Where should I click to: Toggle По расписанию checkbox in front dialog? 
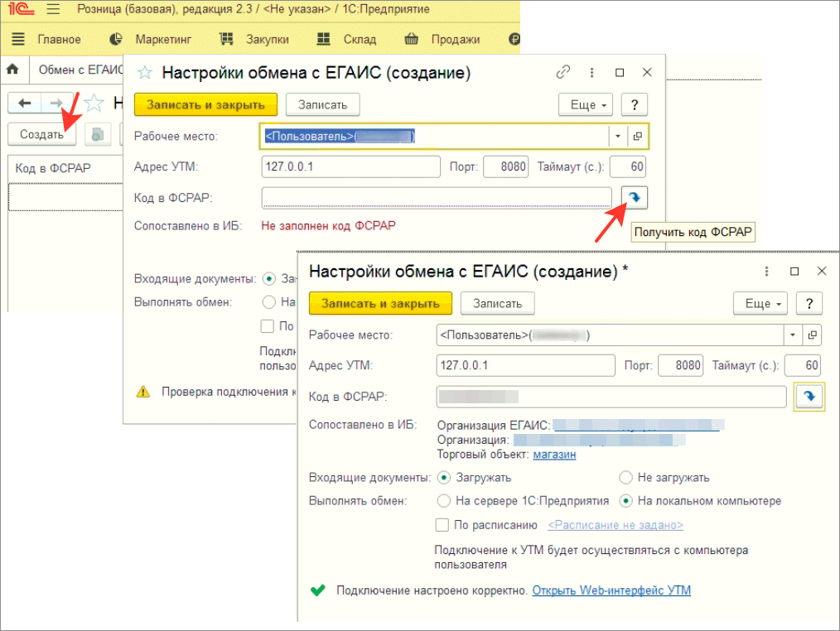[442, 525]
